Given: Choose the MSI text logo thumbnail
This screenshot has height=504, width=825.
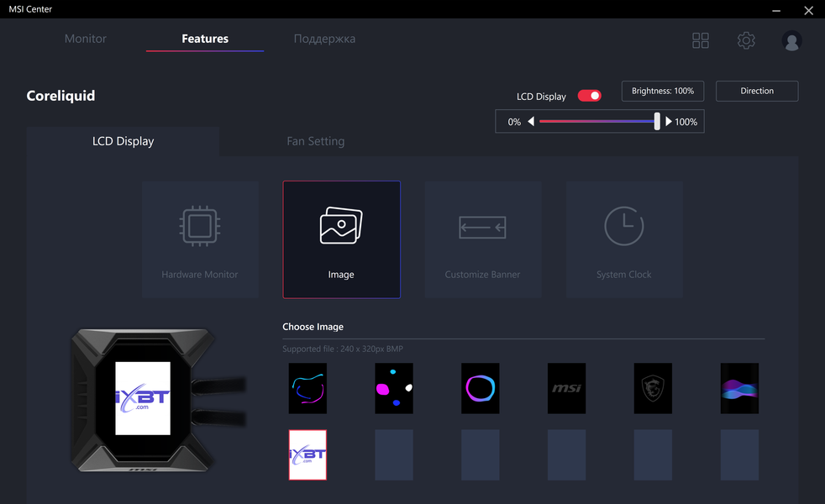Looking at the screenshot, I should point(566,388).
